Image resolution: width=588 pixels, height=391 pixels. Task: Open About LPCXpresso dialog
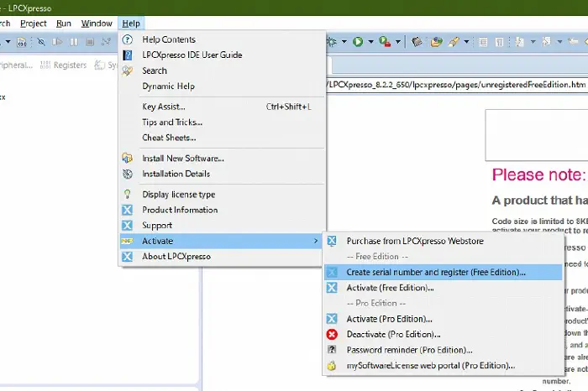coord(176,257)
